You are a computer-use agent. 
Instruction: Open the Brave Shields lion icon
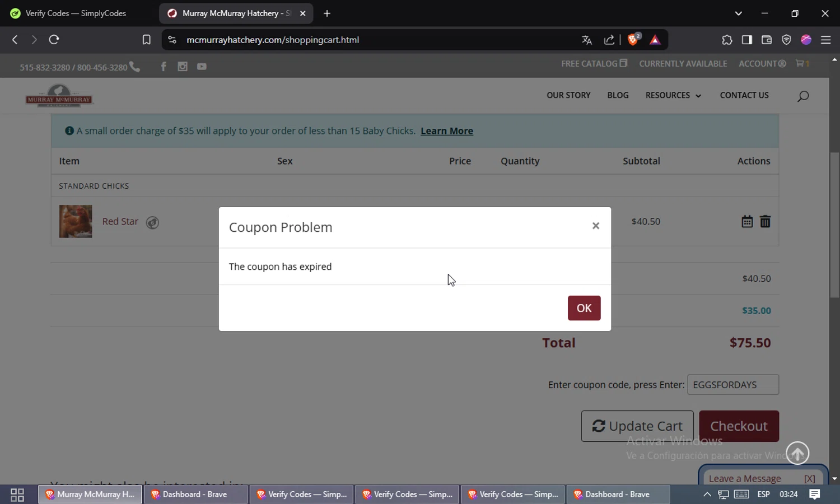click(x=634, y=39)
